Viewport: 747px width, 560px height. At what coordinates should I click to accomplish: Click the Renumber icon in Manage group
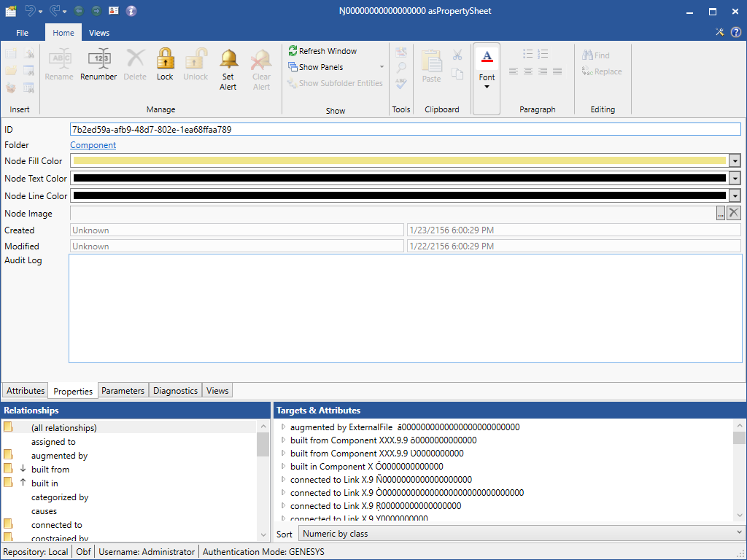(x=98, y=59)
